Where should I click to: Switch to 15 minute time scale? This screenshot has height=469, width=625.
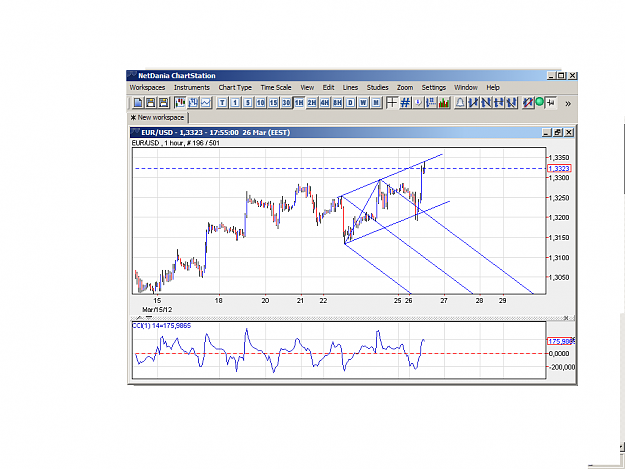[273, 103]
